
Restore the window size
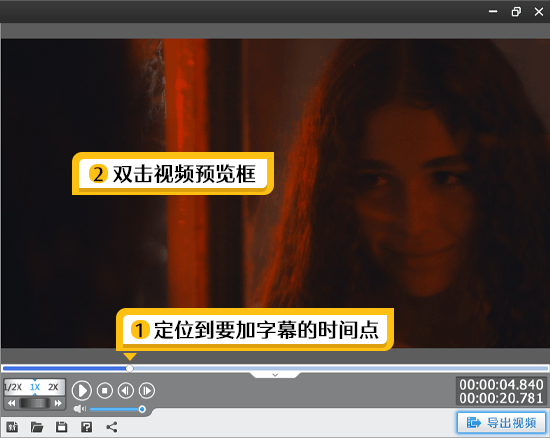pyautogui.click(x=516, y=12)
